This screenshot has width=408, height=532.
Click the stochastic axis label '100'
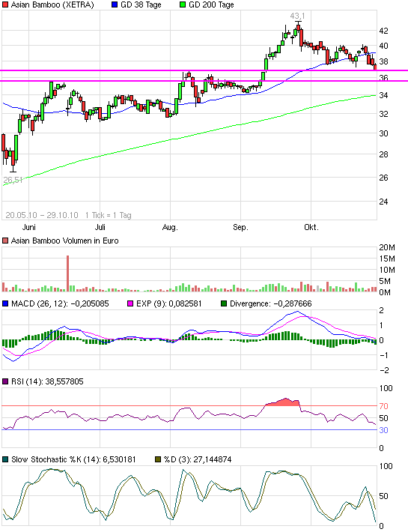pos(386,466)
